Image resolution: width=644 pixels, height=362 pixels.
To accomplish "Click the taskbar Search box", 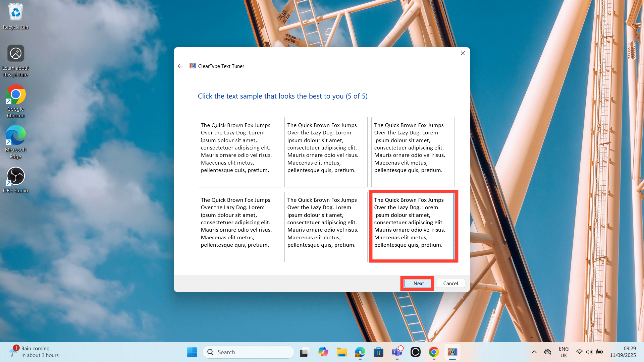I will pyautogui.click(x=248, y=352).
